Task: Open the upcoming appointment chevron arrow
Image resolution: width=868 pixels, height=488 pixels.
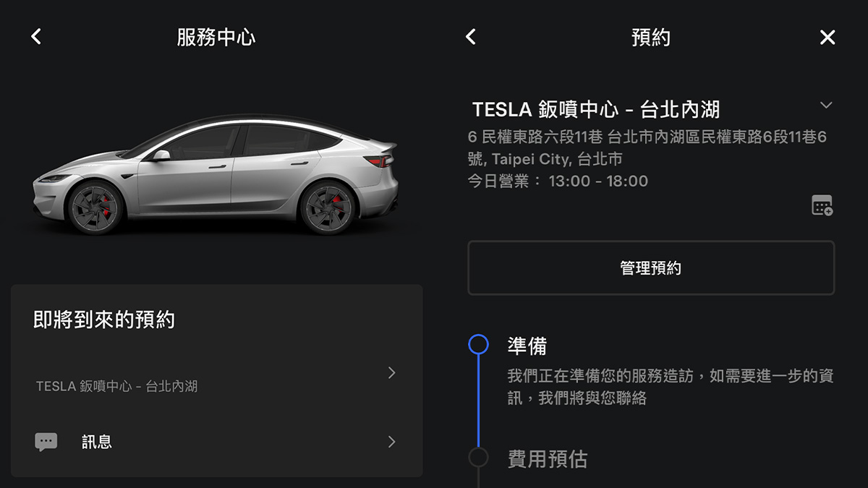Action: coord(391,372)
